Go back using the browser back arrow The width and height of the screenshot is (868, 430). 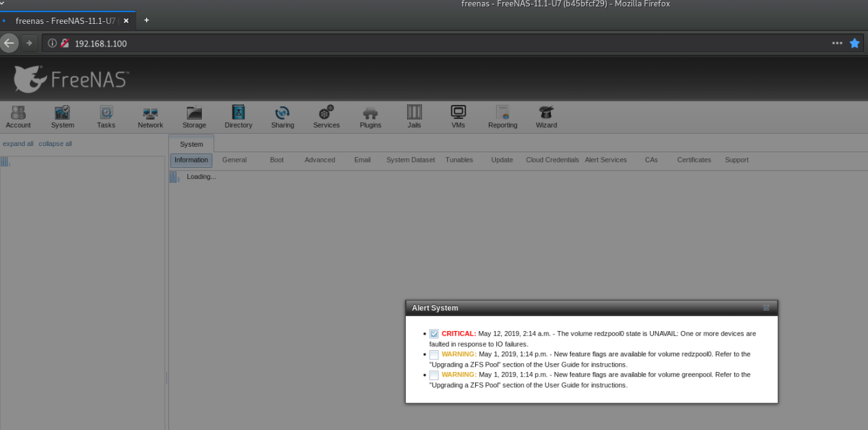9,43
